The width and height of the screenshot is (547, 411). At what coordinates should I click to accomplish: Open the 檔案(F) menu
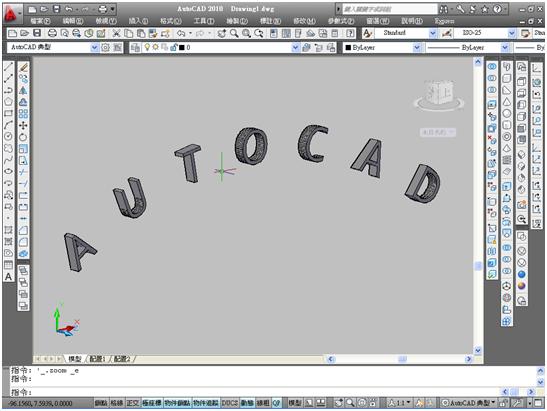tap(40, 21)
